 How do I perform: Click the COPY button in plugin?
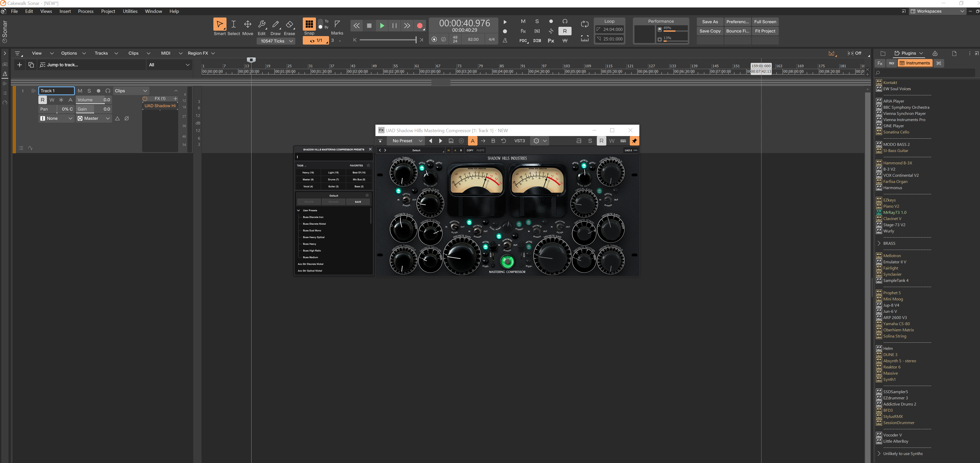[470, 150]
